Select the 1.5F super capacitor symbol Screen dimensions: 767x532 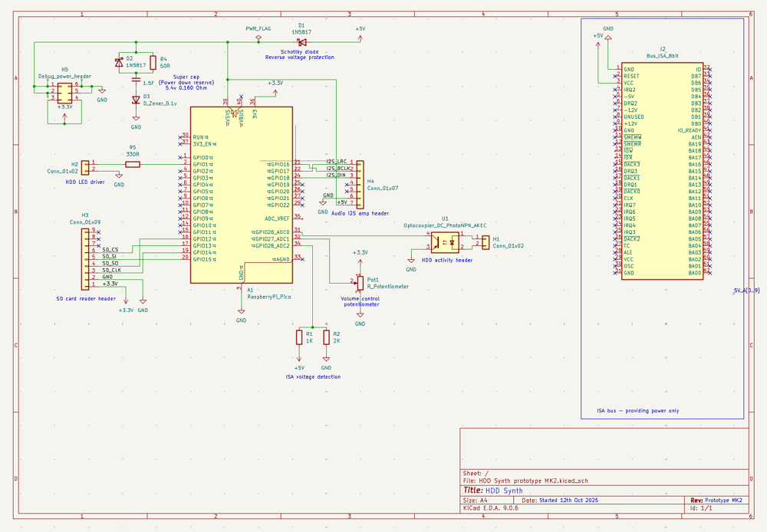click(137, 80)
